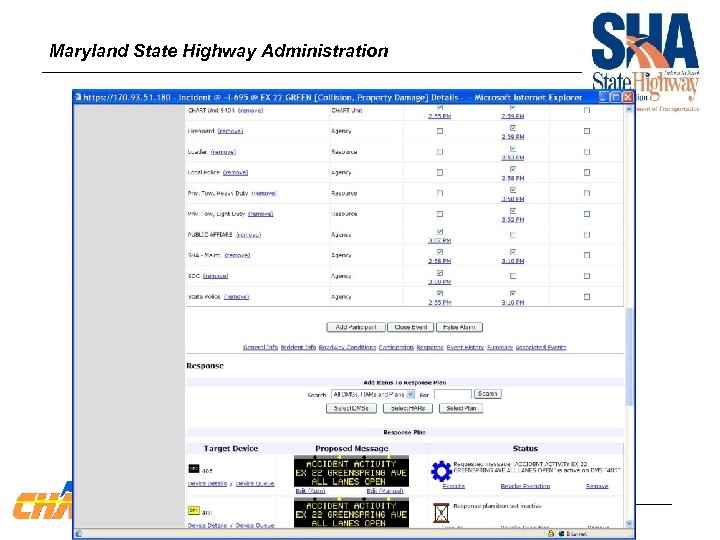
Task: Click the Add Participant button
Action: (356, 327)
